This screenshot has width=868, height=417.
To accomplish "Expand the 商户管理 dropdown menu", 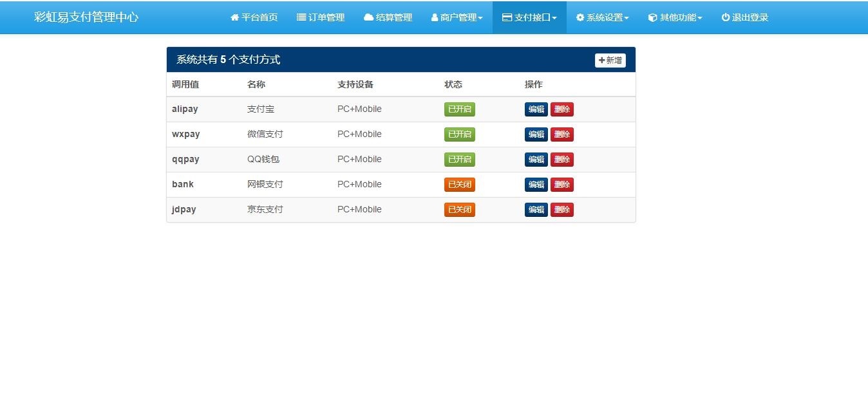I will click(457, 17).
